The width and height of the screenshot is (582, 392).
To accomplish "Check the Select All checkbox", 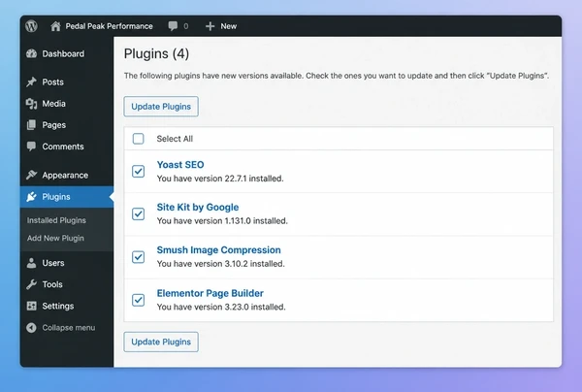I will click(x=138, y=139).
